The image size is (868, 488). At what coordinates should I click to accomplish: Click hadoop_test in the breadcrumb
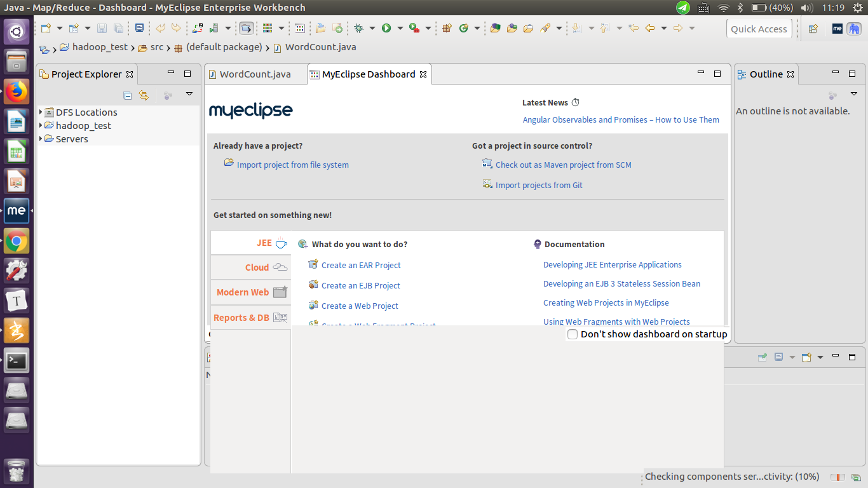pos(100,47)
